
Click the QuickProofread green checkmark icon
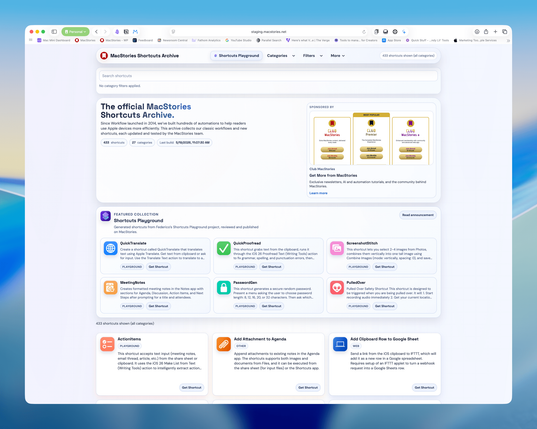click(224, 248)
